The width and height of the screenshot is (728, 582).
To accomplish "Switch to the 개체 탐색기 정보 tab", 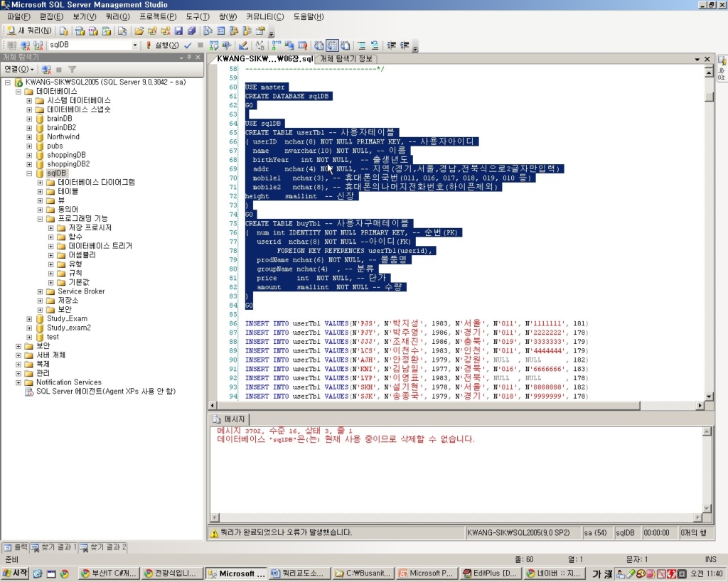I will [346, 59].
